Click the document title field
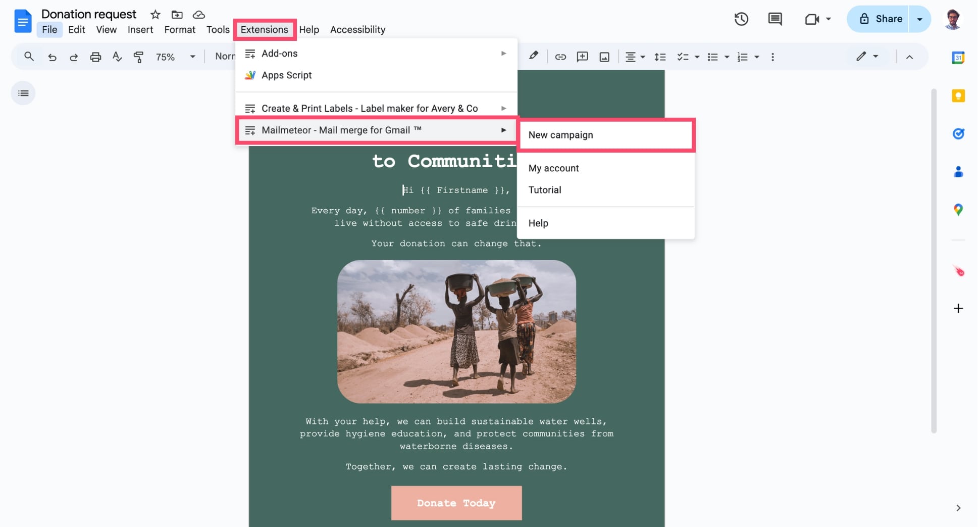 pos(89,14)
